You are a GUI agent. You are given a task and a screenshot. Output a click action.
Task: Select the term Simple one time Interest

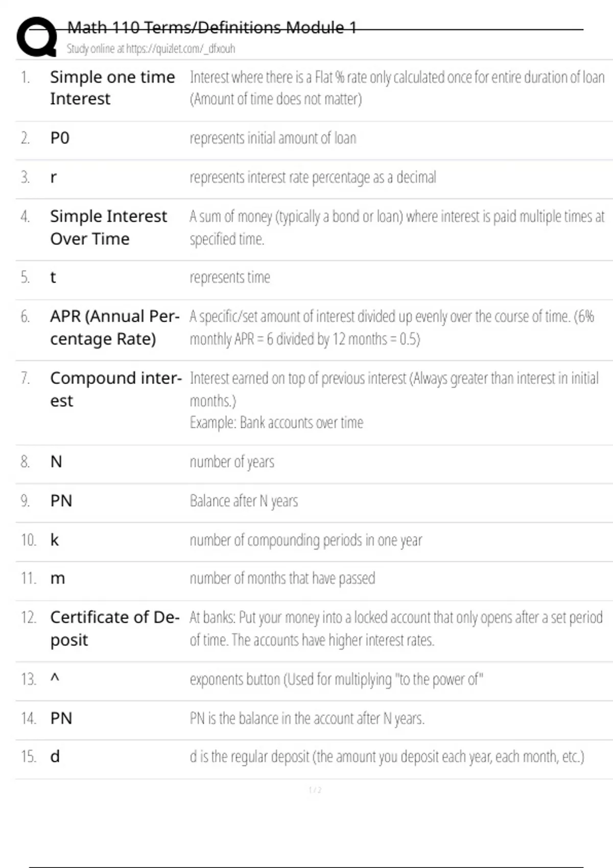[112, 88]
